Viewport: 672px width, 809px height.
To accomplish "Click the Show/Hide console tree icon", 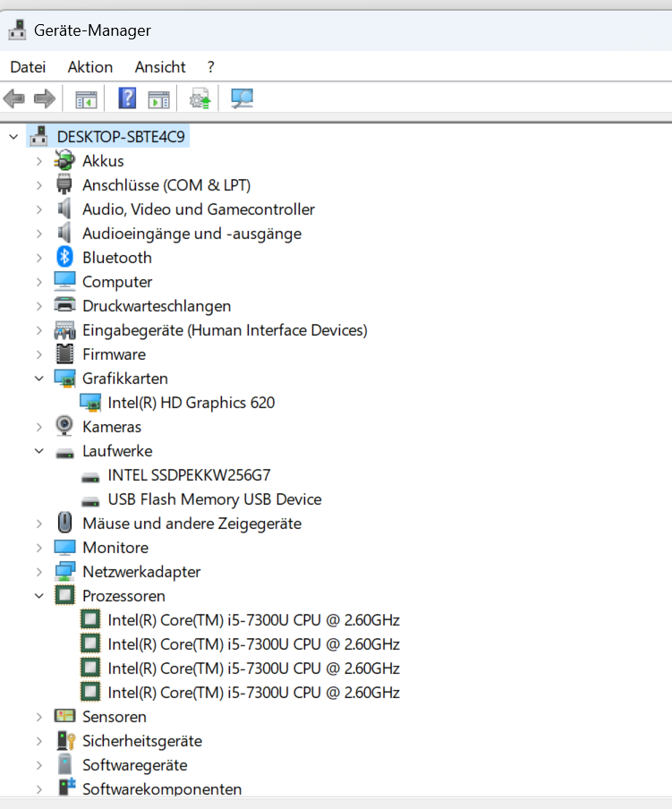I will tap(86, 99).
